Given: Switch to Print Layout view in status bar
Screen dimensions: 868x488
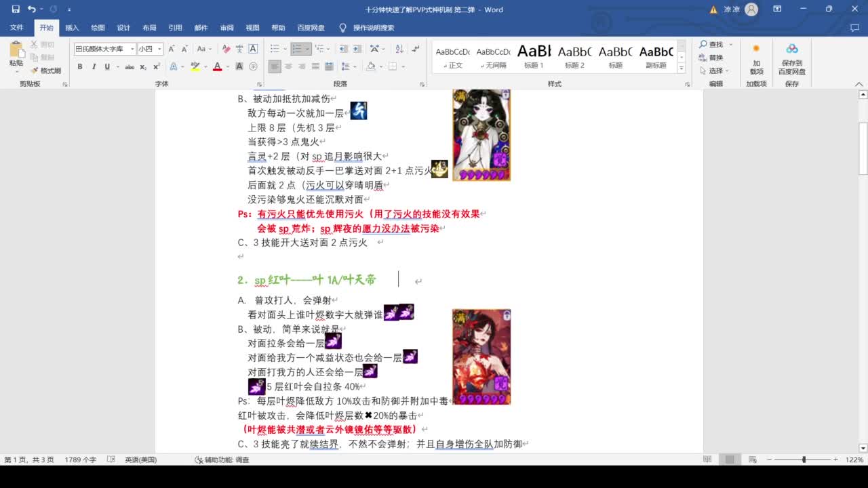Looking at the screenshot, I should [x=730, y=460].
